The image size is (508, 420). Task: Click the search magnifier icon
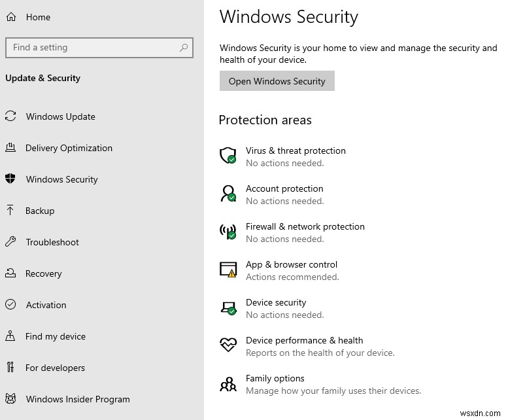coord(184,47)
